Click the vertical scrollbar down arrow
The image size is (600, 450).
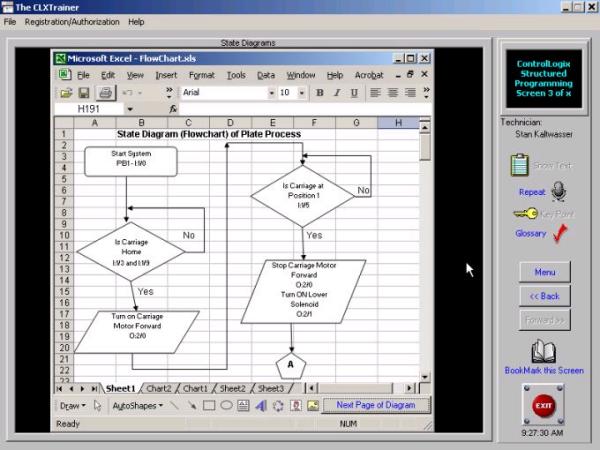tap(425, 377)
